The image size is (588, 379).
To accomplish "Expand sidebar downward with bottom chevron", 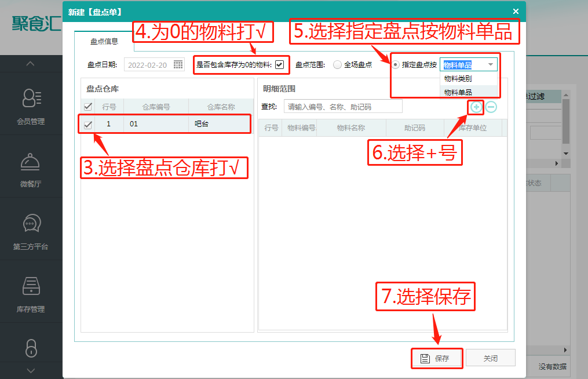I will (x=31, y=371).
